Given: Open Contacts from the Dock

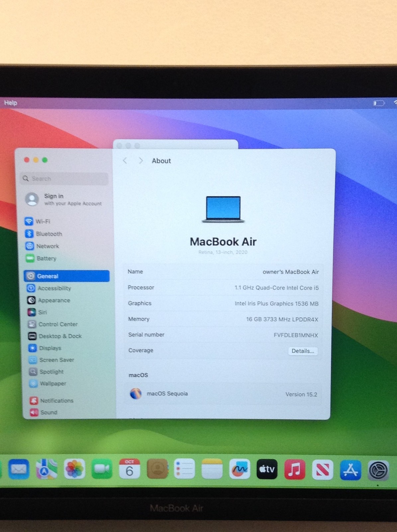Looking at the screenshot, I should tap(157, 469).
